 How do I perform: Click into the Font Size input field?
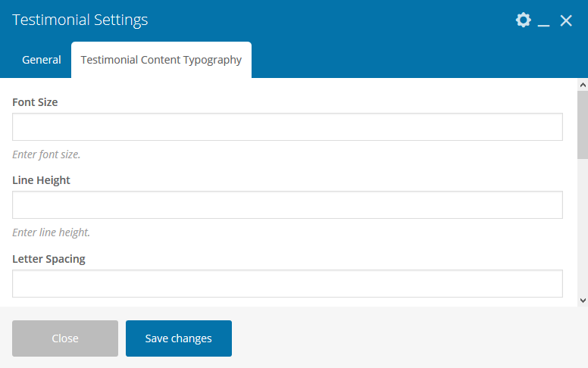coord(287,127)
